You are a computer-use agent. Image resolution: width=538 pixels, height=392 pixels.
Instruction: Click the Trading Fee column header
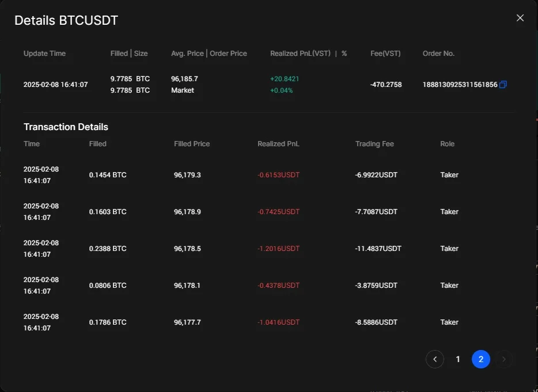point(374,144)
